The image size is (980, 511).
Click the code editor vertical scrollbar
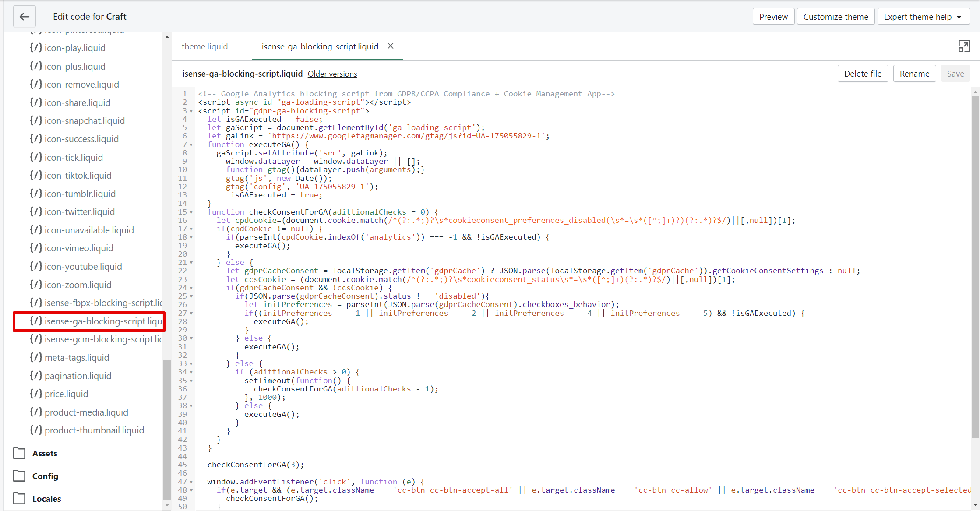coord(975,267)
